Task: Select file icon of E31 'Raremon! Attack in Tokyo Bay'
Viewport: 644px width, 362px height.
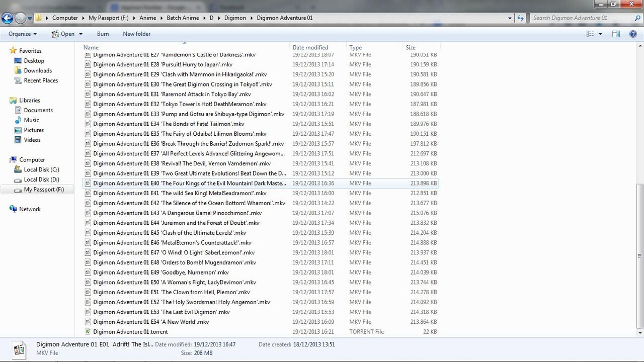Action: (88, 94)
